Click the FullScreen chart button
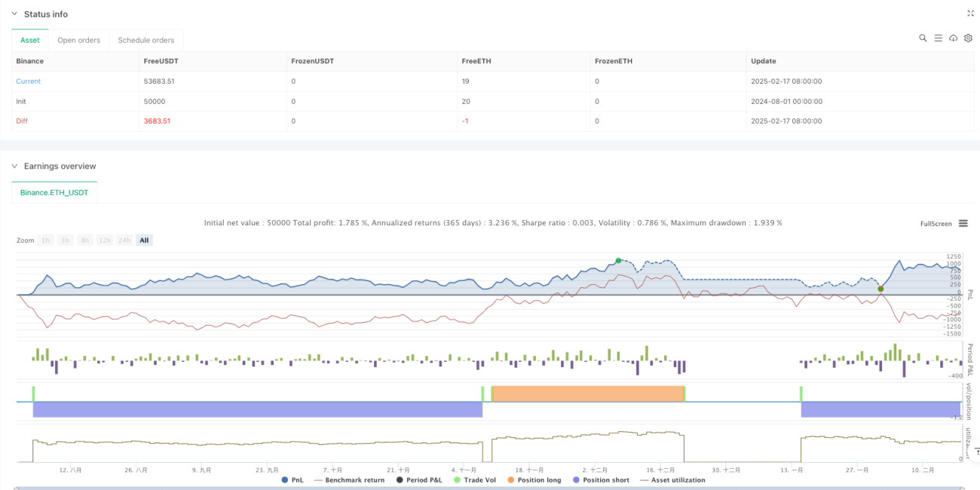Screen dimensions: 980x490 coord(936,224)
